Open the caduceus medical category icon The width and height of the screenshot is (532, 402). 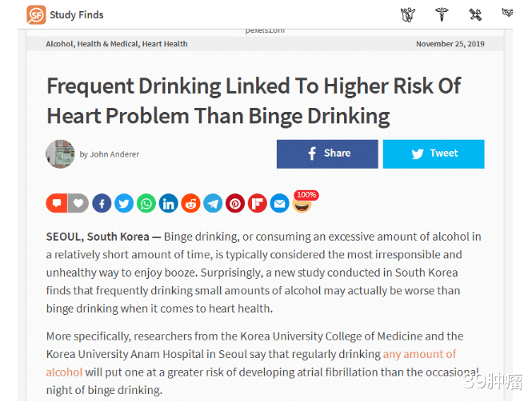442,14
